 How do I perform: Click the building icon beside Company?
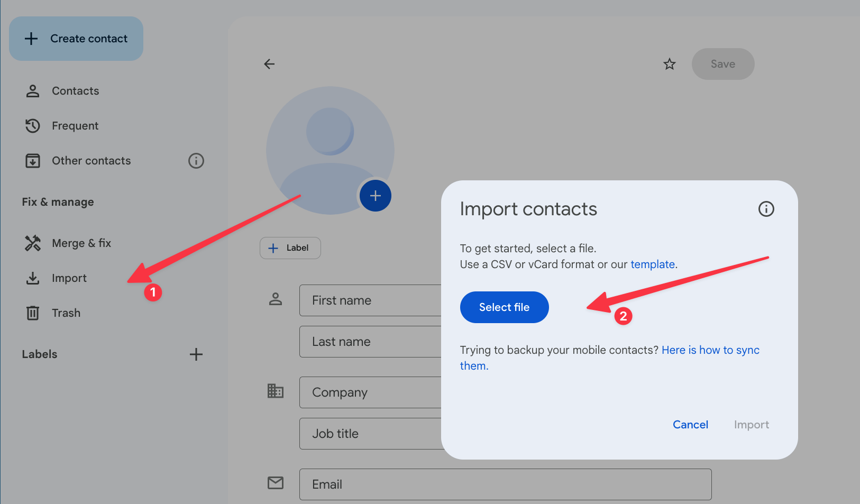pyautogui.click(x=276, y=391)
